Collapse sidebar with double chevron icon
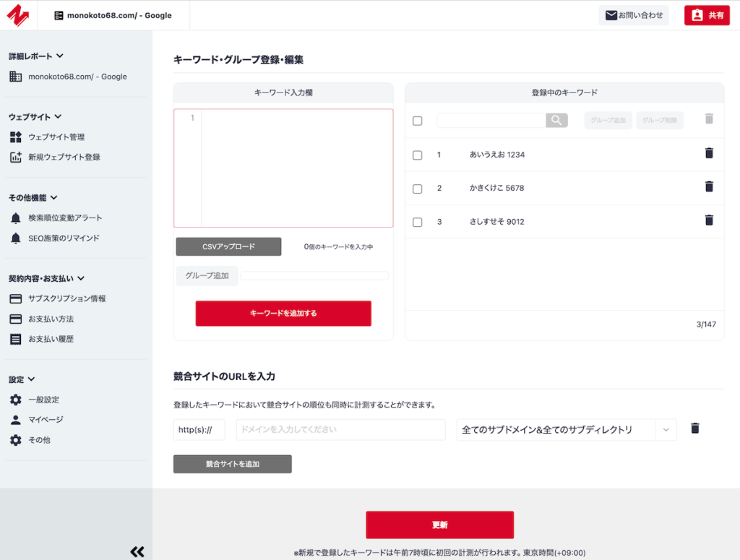740x560 pixels. tap(137, 551)
